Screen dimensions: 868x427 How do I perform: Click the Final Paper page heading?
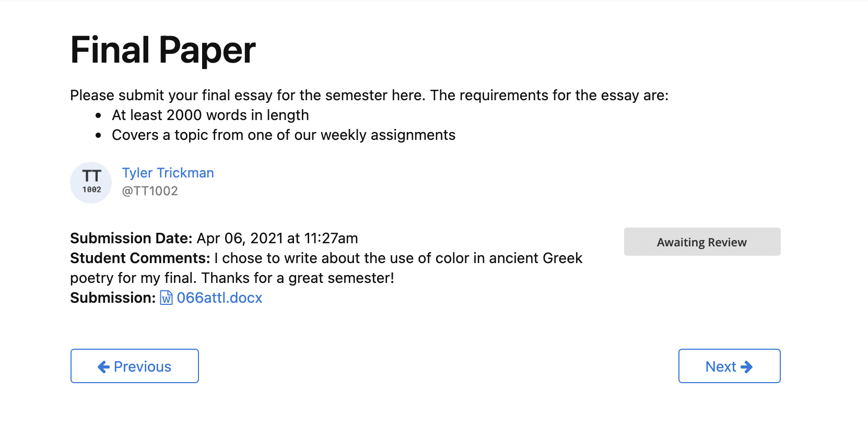pos(163,50)
